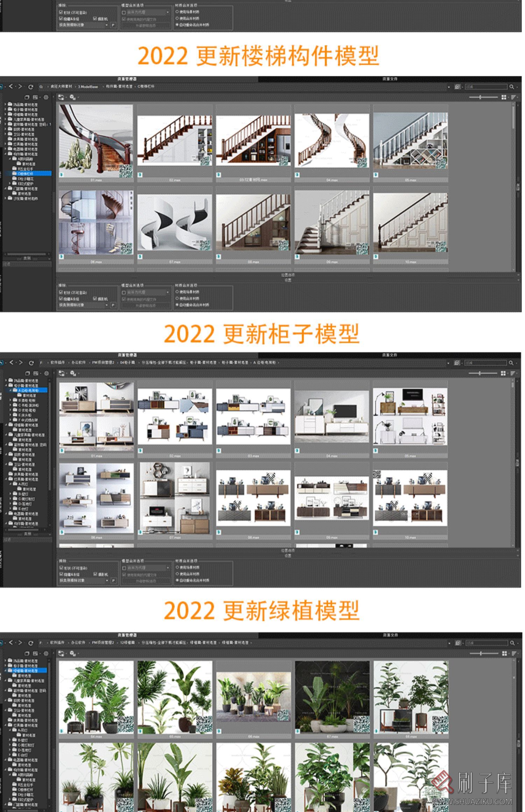Click the filter input field in staircase panel
The height and width of the screenshot is (812, 525).
[x=486, y=87]
